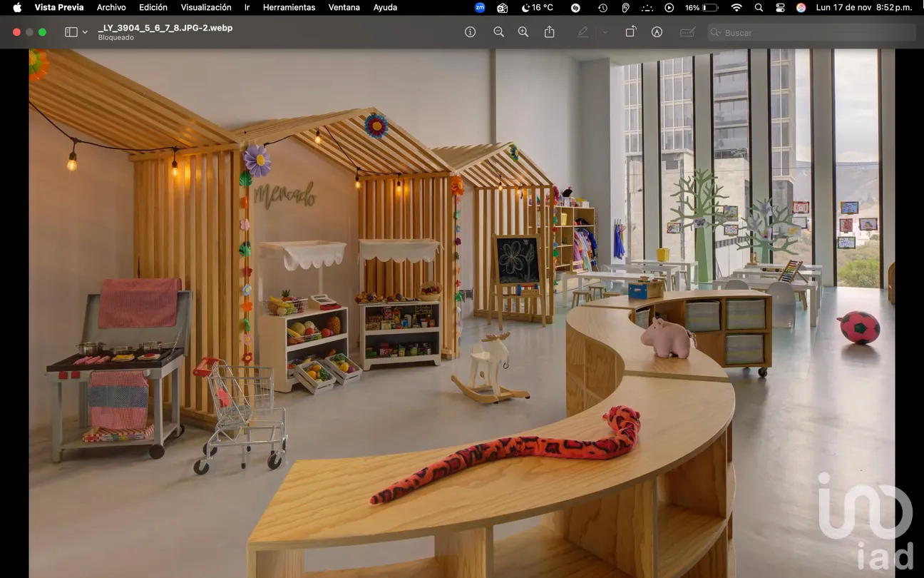924x578 pixels.
Task: Open the Ventana menu
Action: [x=344, y=7]
